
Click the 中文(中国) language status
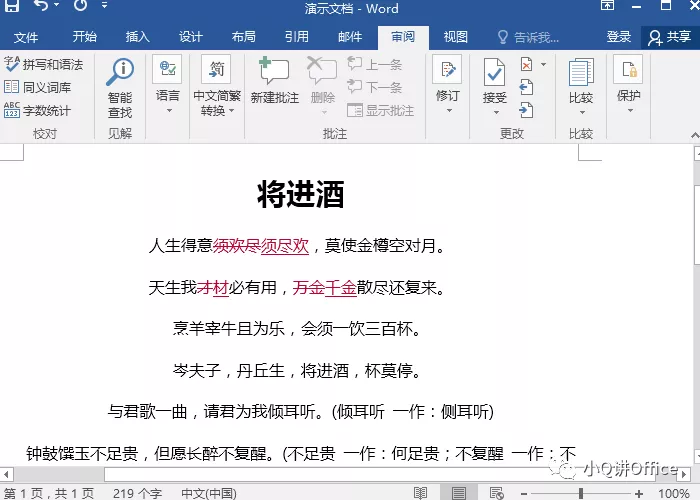(208, 493)
